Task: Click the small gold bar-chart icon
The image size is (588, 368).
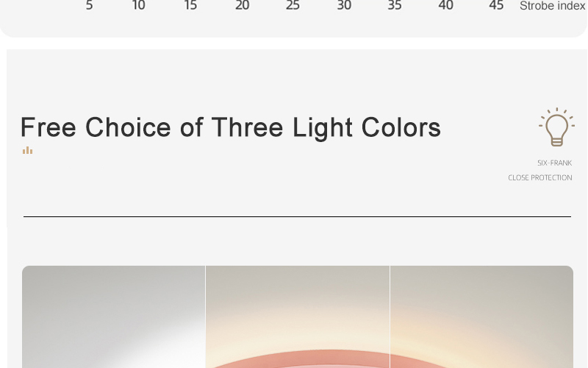Action: (27, 150)
